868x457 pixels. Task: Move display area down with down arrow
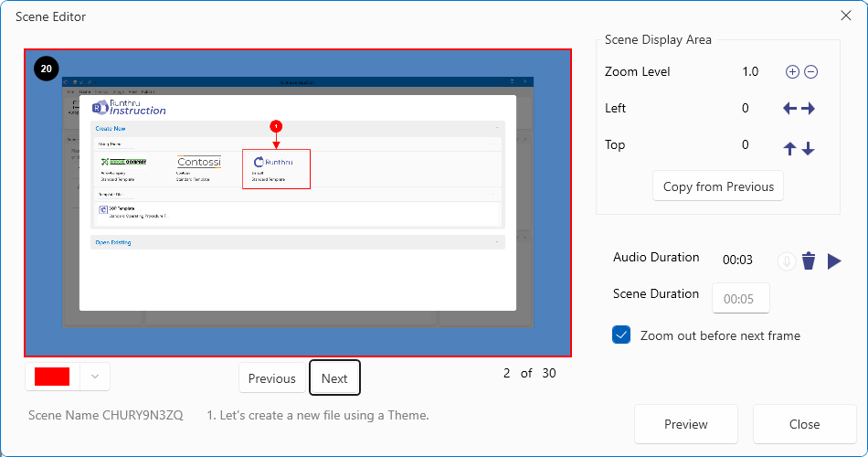pyautogui.click(x=808, y=148)
